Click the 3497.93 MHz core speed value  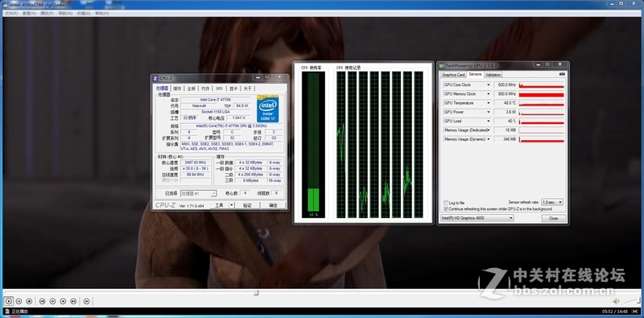click(195, 163)
